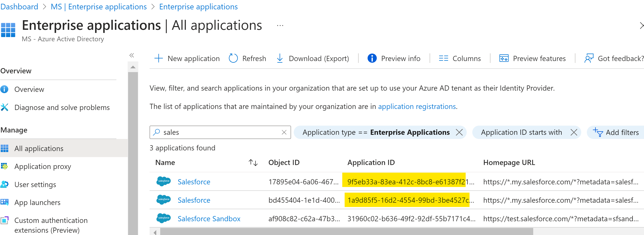Click the search magnifier icon in search box

point(156,132)
